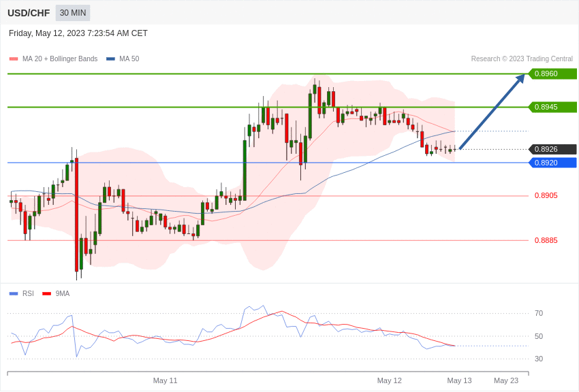Click the RSI 50 level label
This screenshot has height=392, width=579.
point(539,336)
